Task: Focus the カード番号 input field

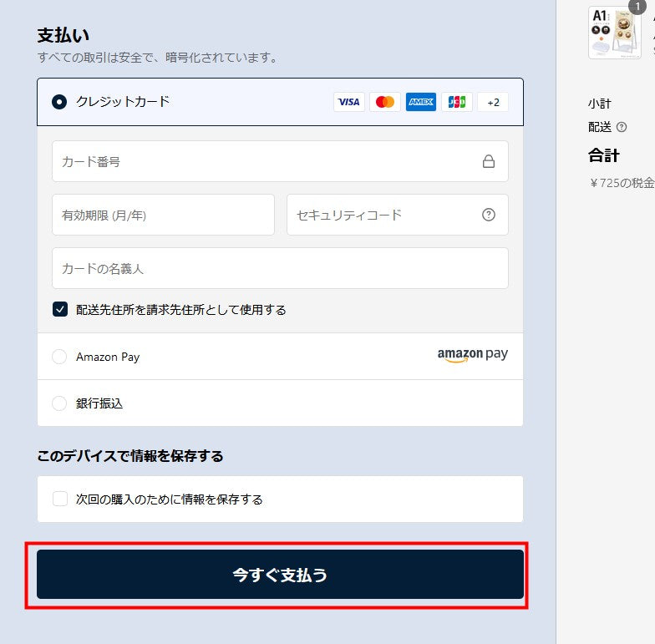Action: click(x=267, y=161)
